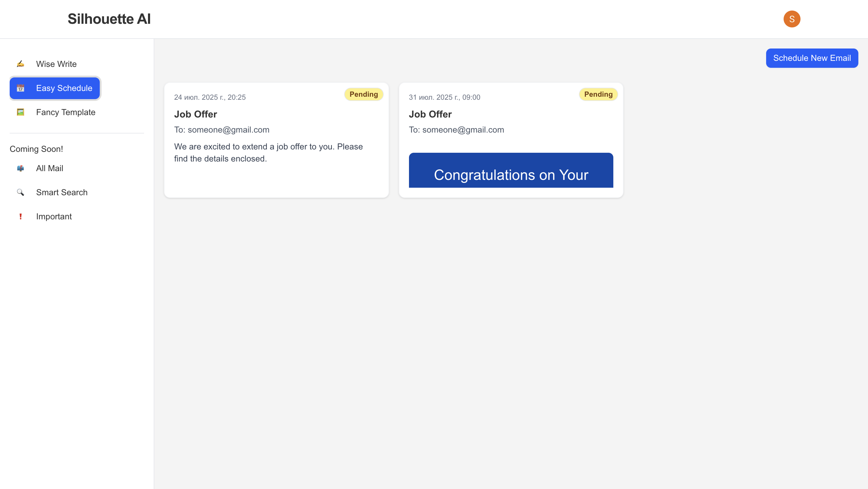Screen dimensions: 868x489
Task: Click the Smart Search magnifier icon
Action: click(20, 192)
